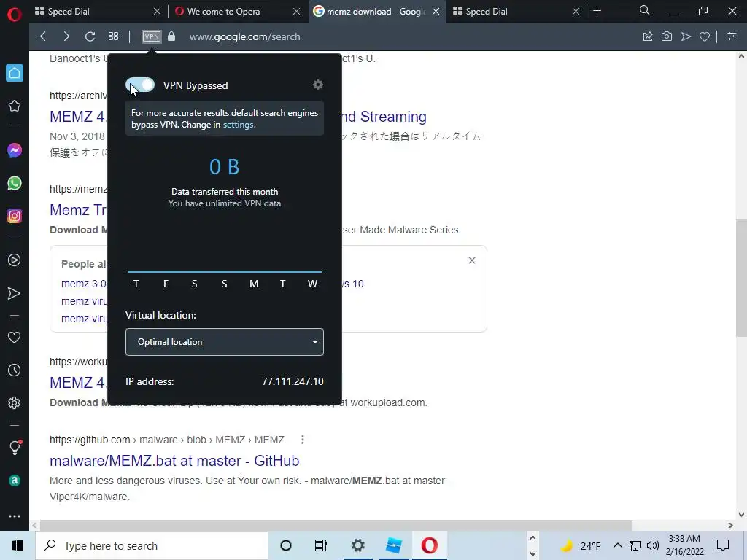Viewport: 747px width, 560px height.
Task: Open the lightbulb tips icon in sidebar
Action: click(x=15, y=448)
